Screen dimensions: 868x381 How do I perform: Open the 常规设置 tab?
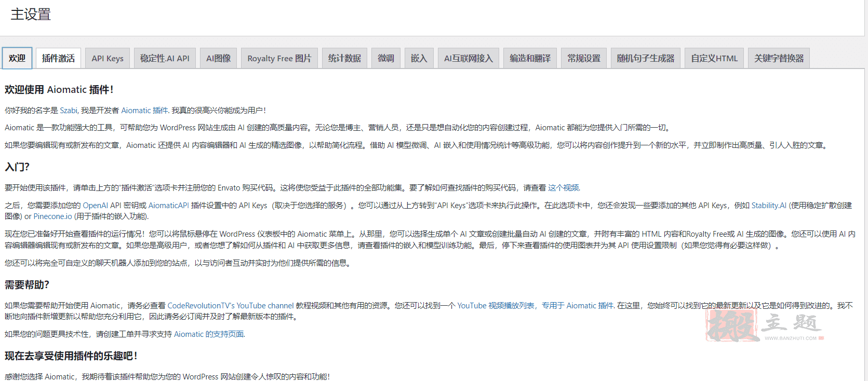click(584, 58)
